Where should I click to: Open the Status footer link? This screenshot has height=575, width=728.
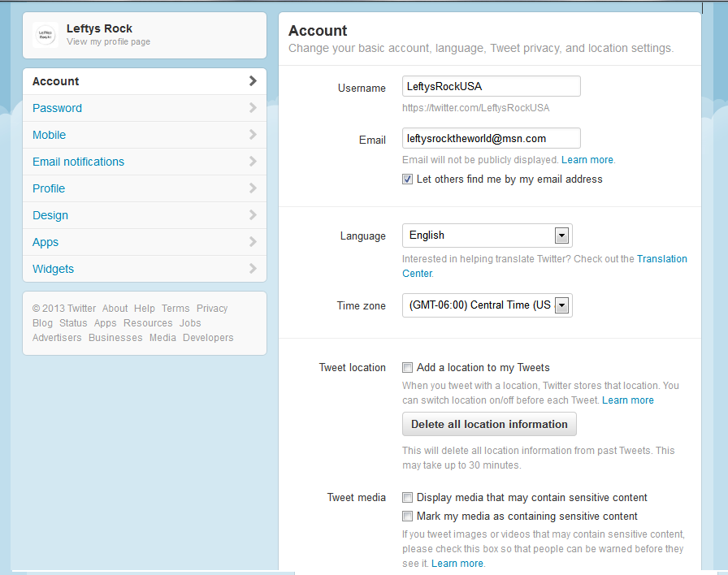[x=73, y=323]
